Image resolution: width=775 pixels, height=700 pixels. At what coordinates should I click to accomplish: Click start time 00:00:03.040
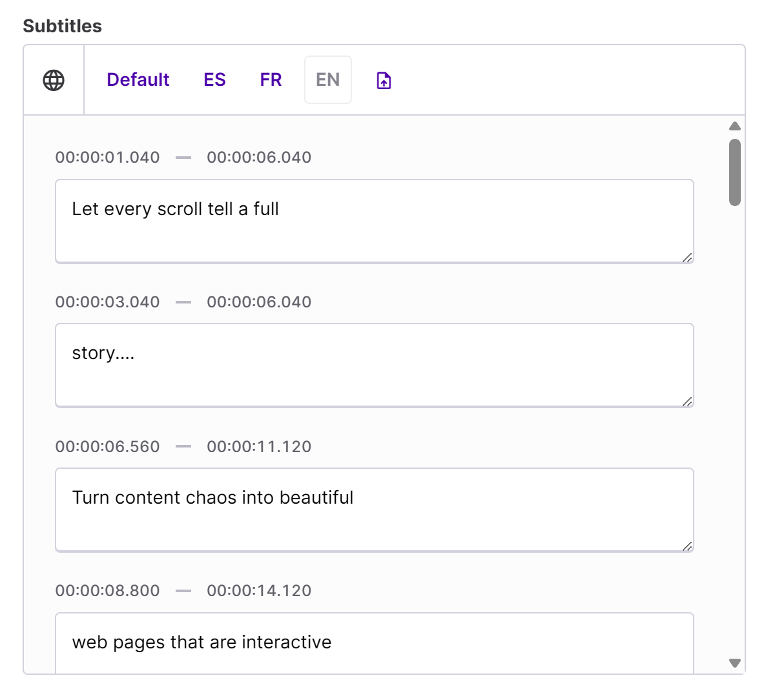point(107,302)
